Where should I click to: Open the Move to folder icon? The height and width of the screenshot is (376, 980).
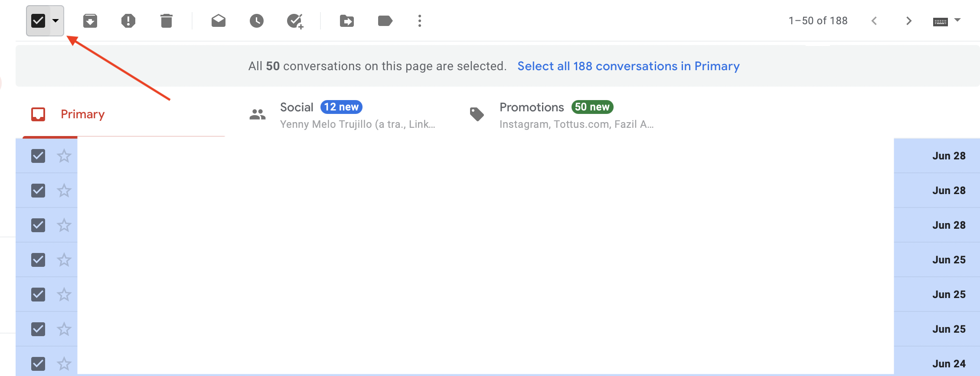tap(347, 21)
